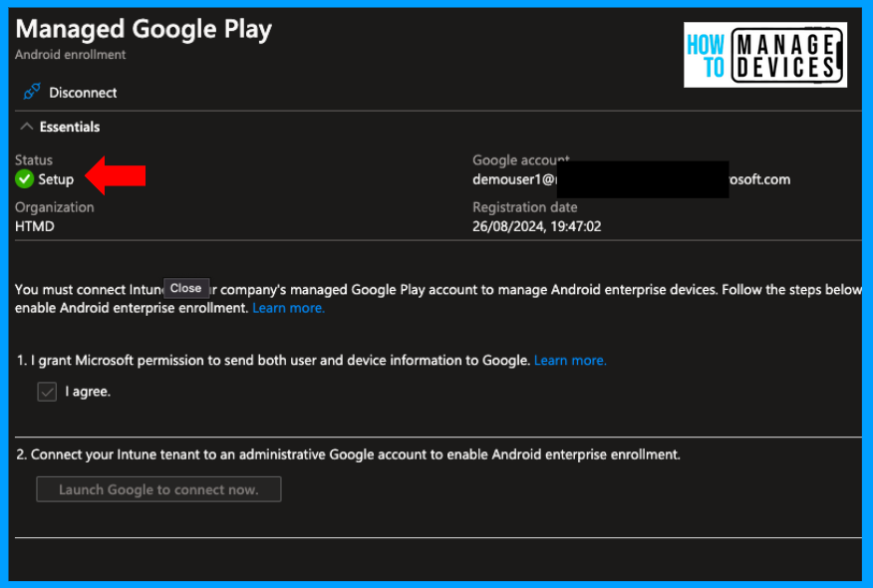Select the HTMD organization value
873x588 pixels.
[35, 226]
